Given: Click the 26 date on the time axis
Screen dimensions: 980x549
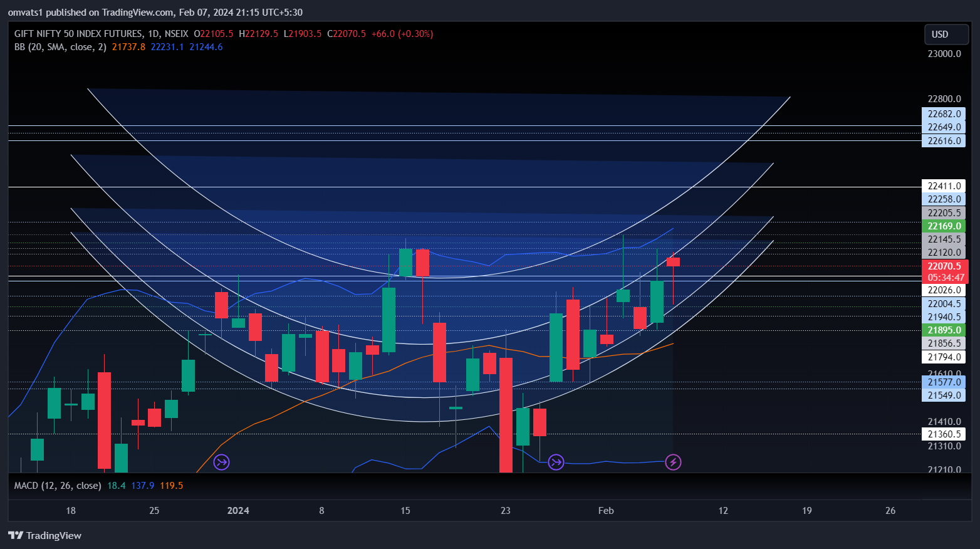Looking at the screenshot, I should point(890,511).
